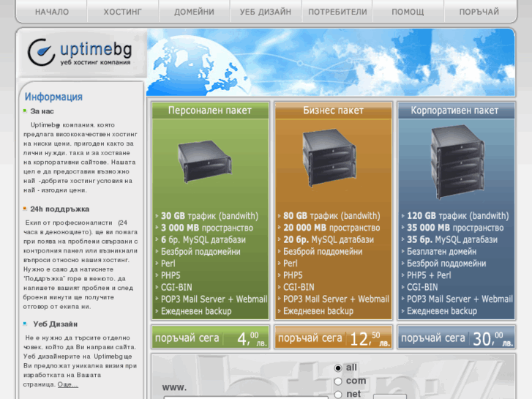
Task: Click 'PHP5 + Perl' in corporate package
Action: point(429,275)
